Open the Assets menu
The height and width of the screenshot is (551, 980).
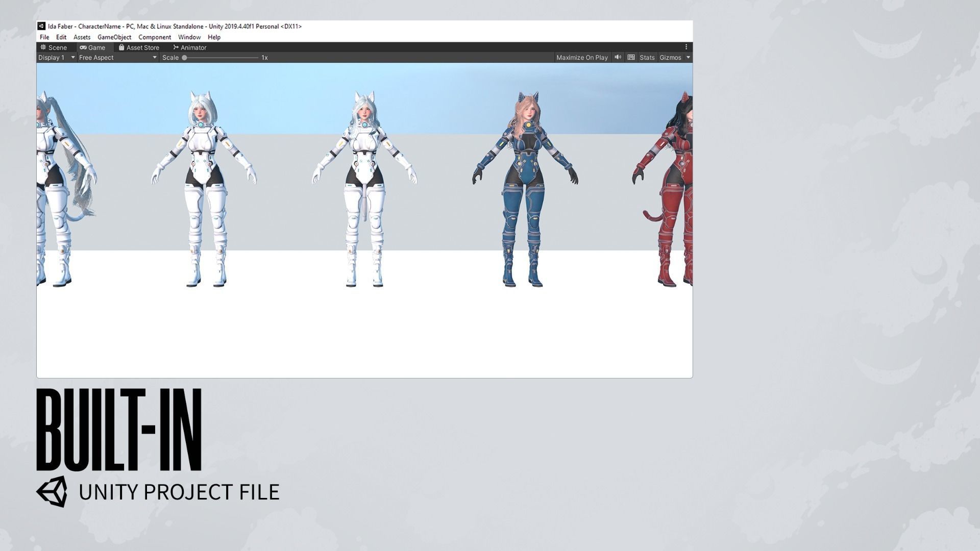[82, 37]
